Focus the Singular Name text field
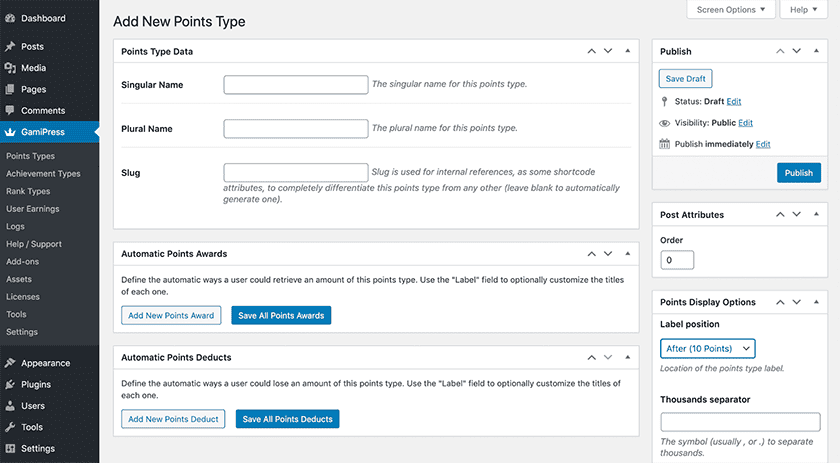 pyautogui.click(x=296, y=85)
